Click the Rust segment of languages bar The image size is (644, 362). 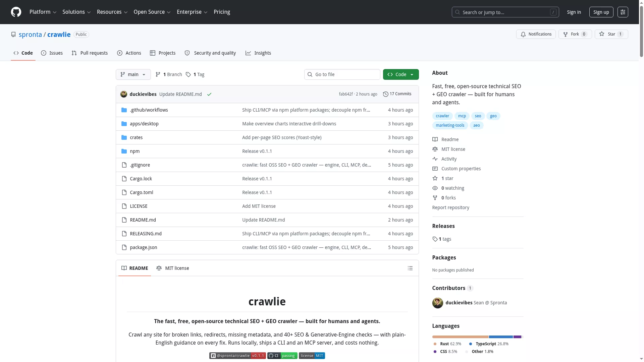pyautogui.click(x=460, y=337)
